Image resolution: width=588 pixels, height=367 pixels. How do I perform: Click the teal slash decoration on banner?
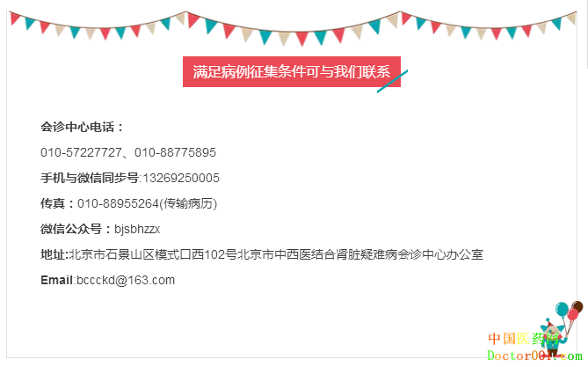[x=392, y=81]
